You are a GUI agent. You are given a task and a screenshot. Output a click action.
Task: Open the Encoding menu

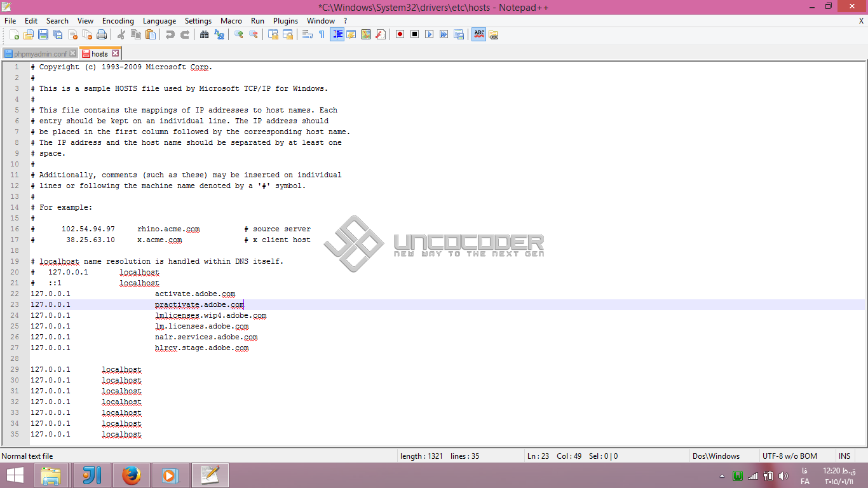[x=118, y=21]
